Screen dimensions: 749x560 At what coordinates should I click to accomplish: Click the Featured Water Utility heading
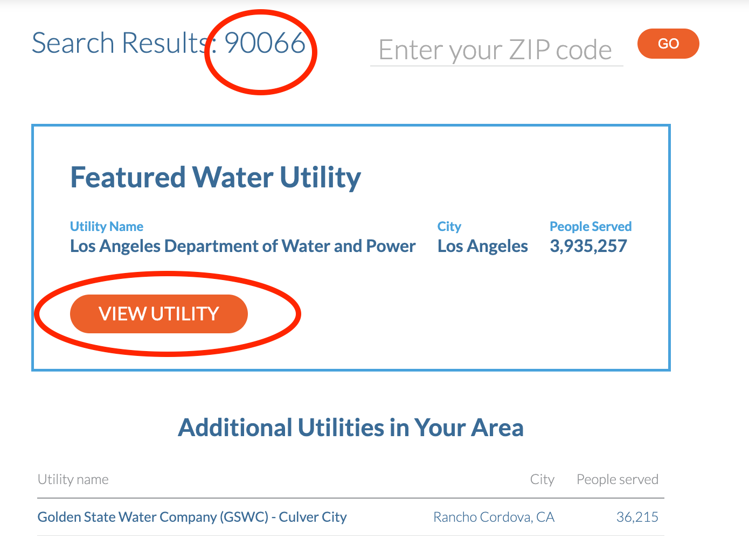pos(216,177)
